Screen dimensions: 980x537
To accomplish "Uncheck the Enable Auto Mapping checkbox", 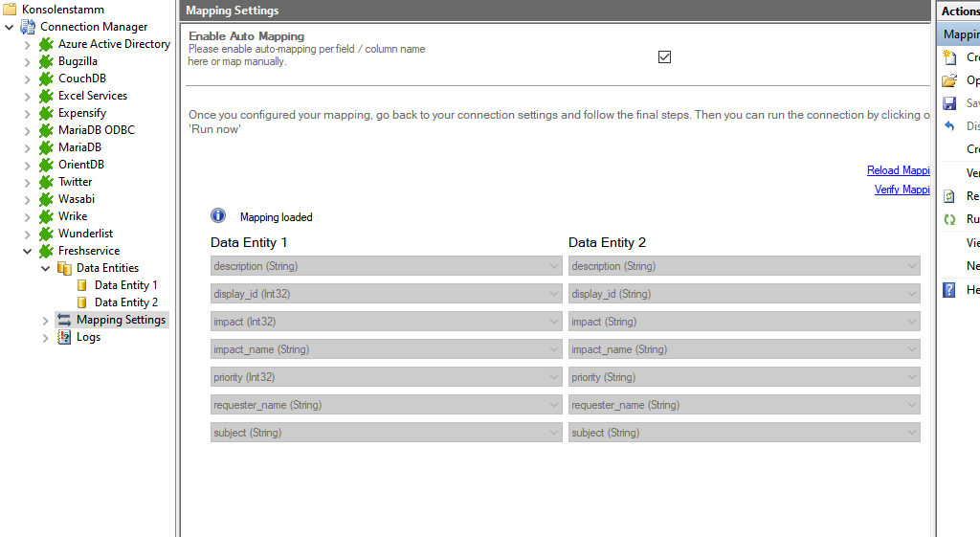I will (665, 56).
